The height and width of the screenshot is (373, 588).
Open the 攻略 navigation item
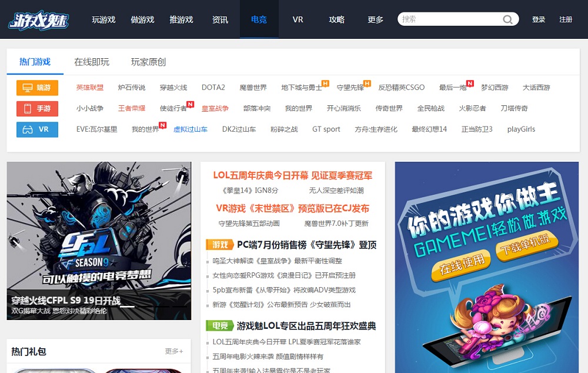(x=337, y=19)
